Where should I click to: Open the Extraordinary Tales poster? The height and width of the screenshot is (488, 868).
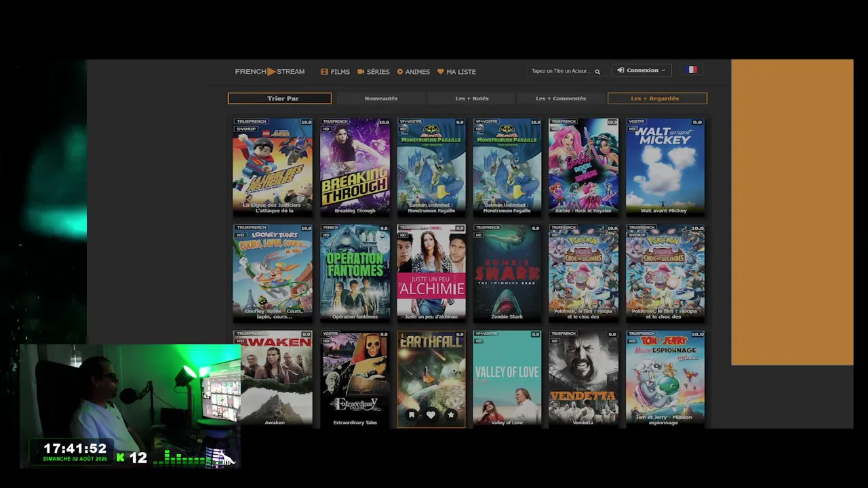tap(355, 379)
